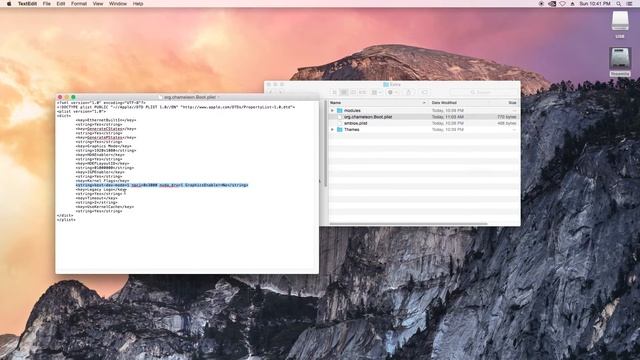
Task: Click TextEdit title dropdown arrow
Action: [x=219, y=97]
